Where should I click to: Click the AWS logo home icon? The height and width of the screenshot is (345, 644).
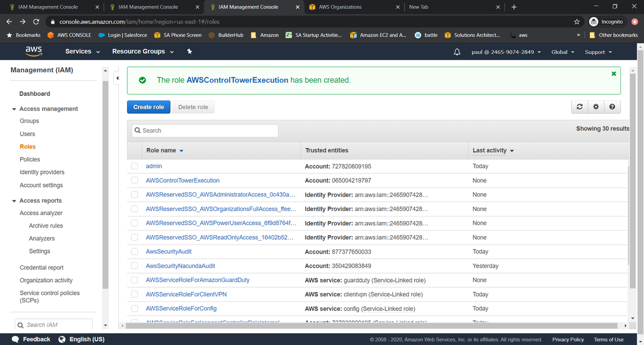34,51
